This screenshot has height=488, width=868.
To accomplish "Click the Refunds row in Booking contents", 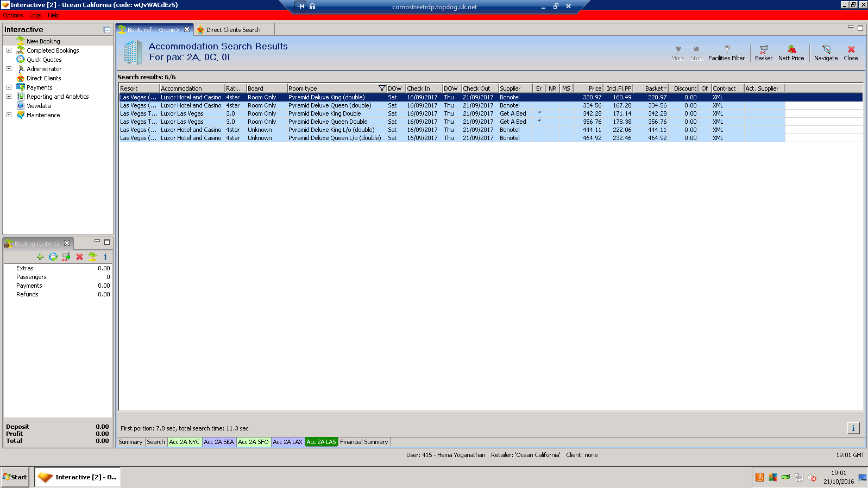I will (58, 294).
